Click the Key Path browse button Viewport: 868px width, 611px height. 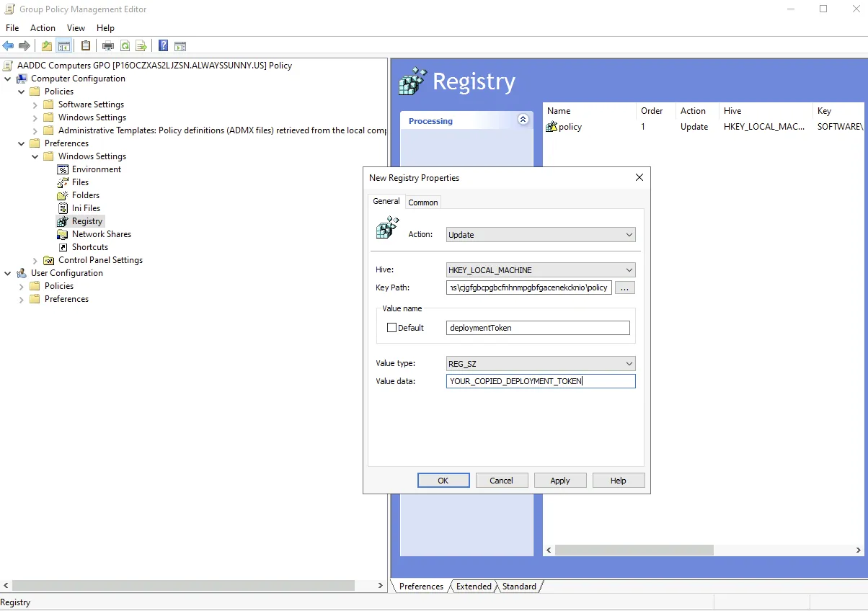coord(625,288)
